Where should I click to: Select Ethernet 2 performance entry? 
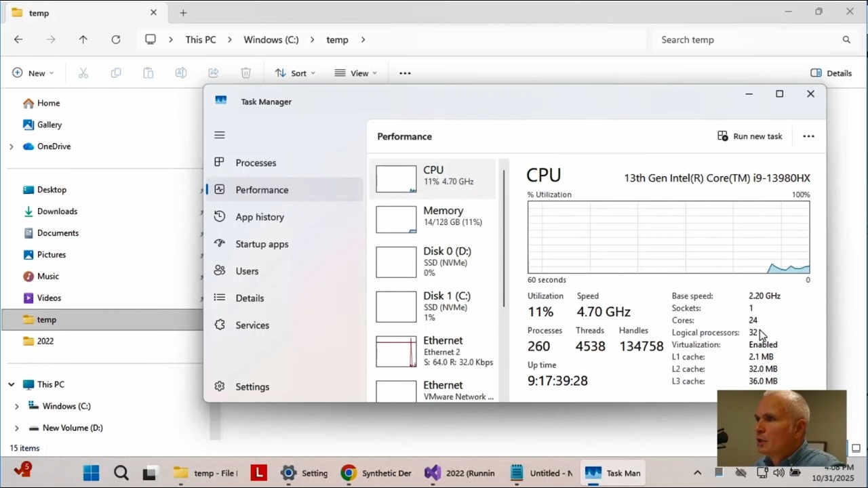tap(434, 351)
